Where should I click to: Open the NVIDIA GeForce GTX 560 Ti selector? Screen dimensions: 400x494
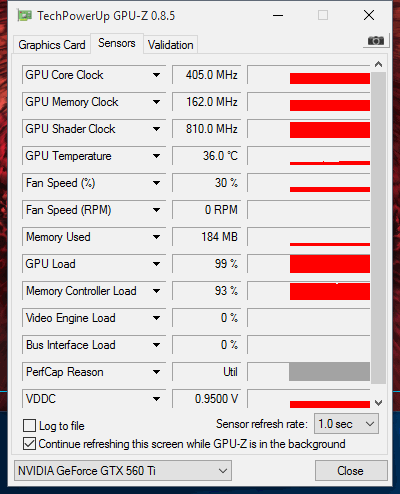pos(123,471)
